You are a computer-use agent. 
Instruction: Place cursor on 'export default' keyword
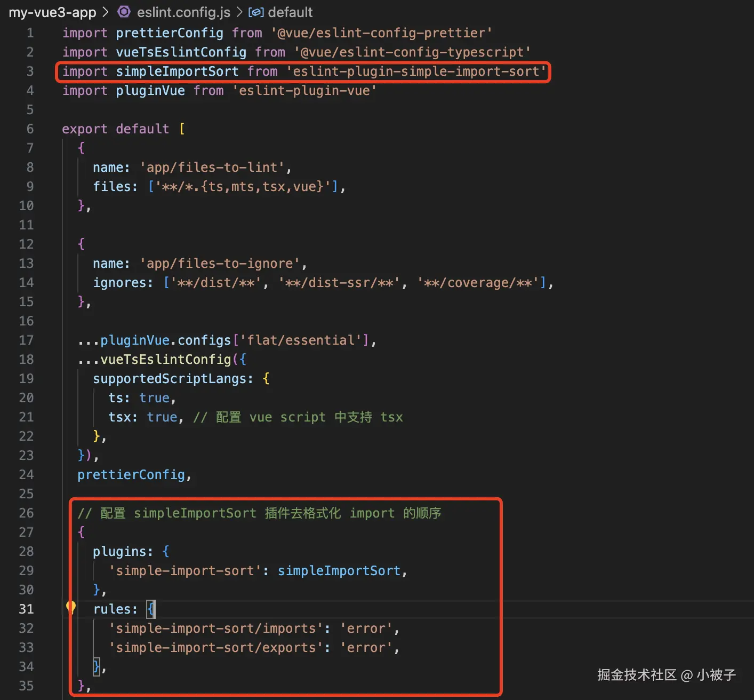(x=115, y=129)
